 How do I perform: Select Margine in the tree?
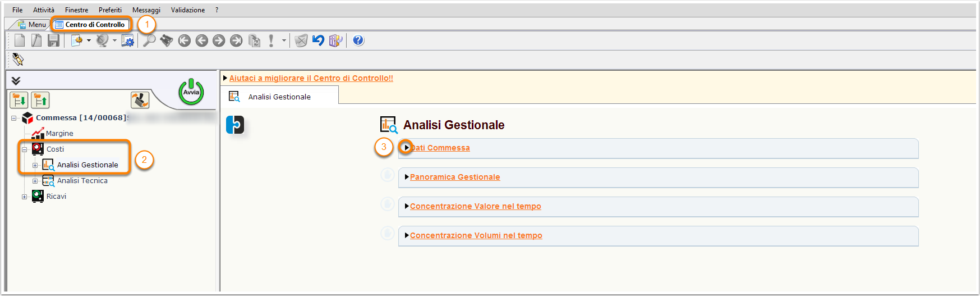click(59, 134)
